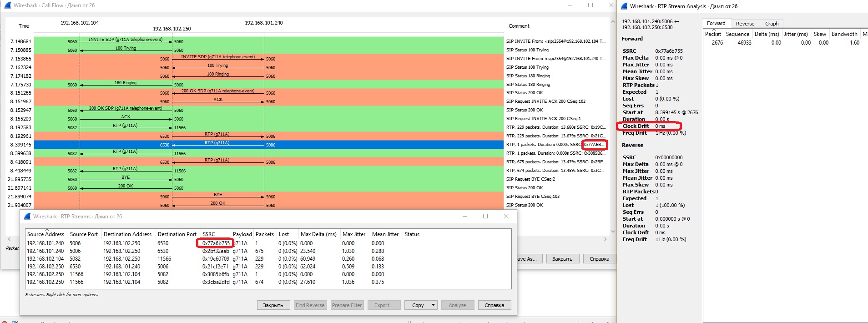
Task: Open the Copy button dropdown arrow
Action: [x=433, y=305]
